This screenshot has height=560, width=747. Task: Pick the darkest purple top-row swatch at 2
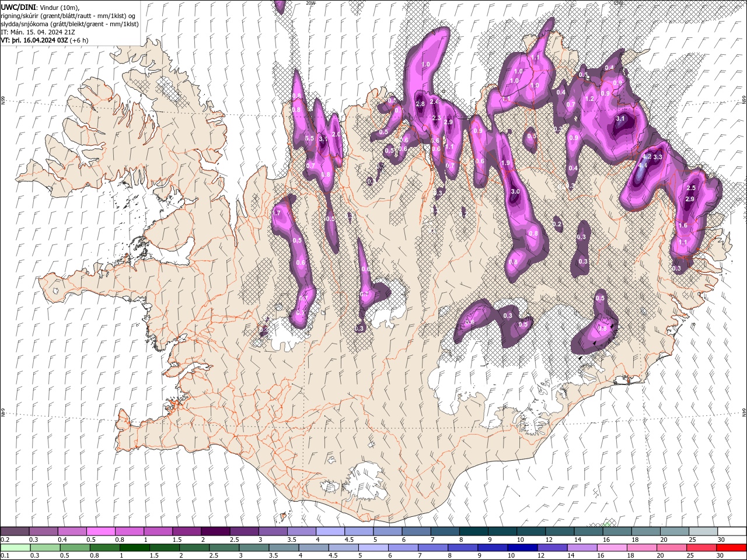tap(215, 531)
